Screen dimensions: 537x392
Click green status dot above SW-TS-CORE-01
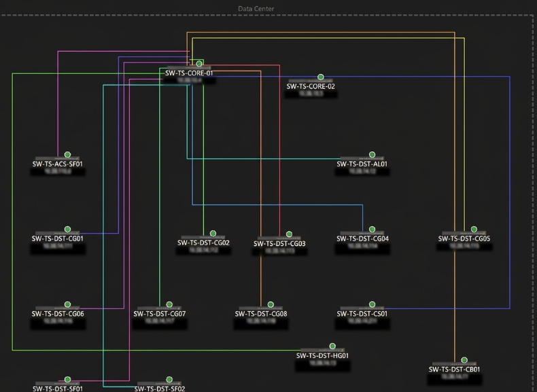(199, 64)
